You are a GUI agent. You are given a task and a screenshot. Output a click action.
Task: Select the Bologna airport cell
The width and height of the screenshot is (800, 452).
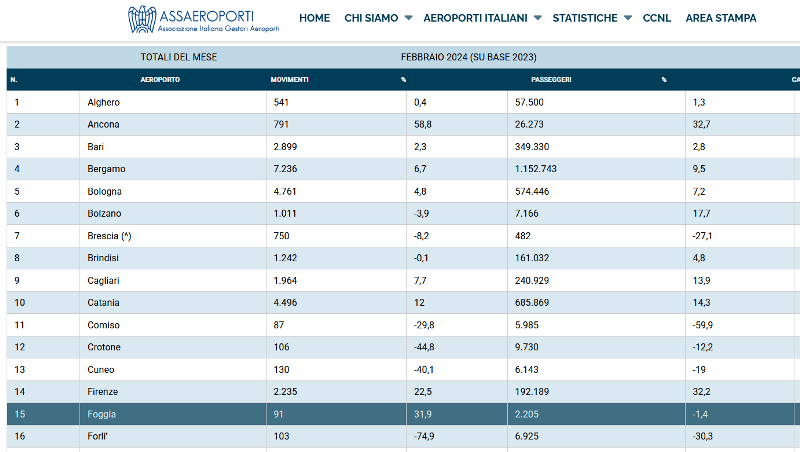pos(173,191)
